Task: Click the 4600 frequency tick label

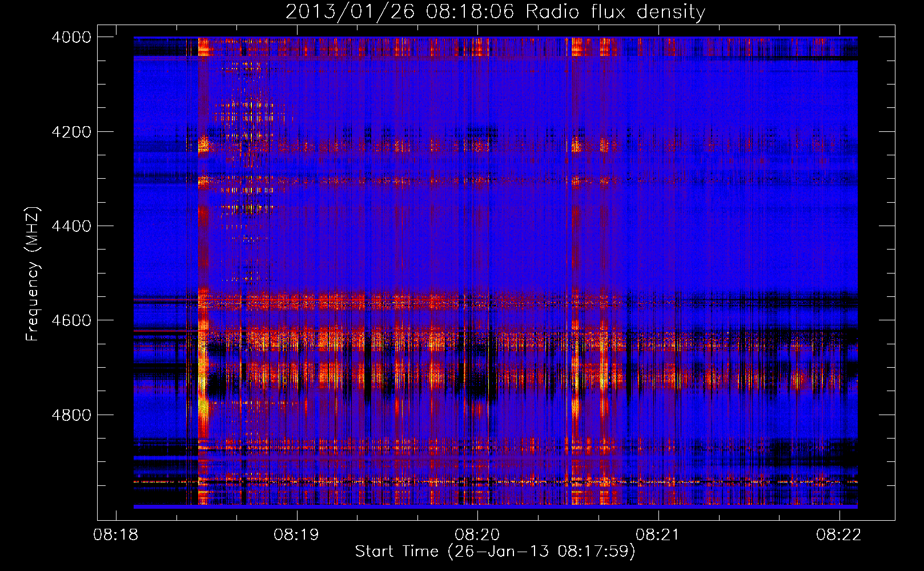Action: pos(71,320)
